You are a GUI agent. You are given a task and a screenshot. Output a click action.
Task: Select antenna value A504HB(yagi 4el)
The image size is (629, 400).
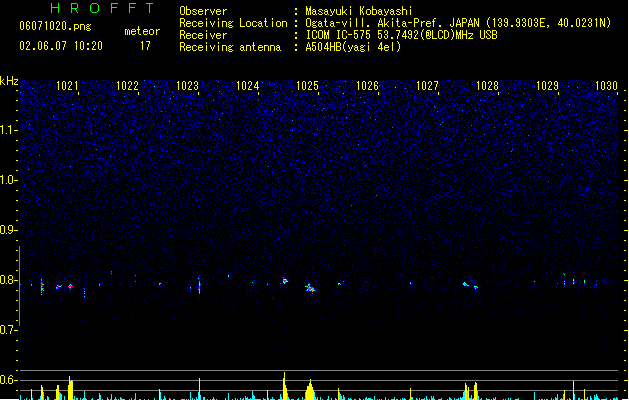click(x=353, y=47)
